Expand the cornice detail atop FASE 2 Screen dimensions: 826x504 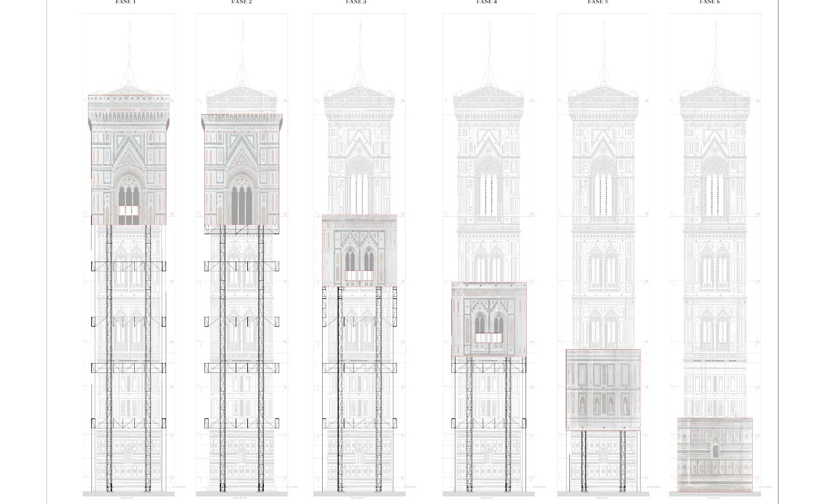coord(243,119)
